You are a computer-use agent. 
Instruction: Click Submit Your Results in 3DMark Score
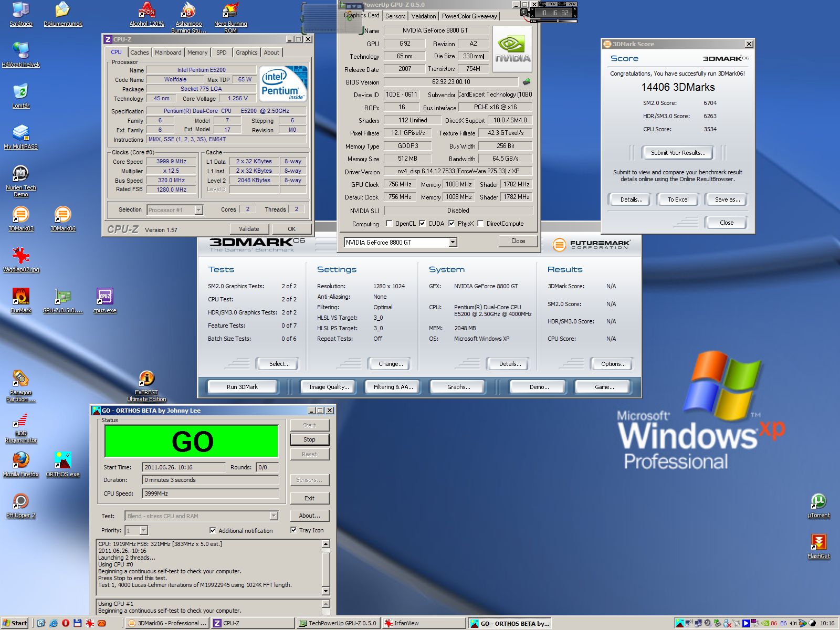coord(678,153)
